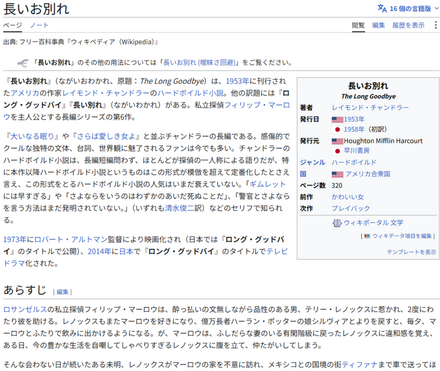Open the 2014年 link

[99, 251]
